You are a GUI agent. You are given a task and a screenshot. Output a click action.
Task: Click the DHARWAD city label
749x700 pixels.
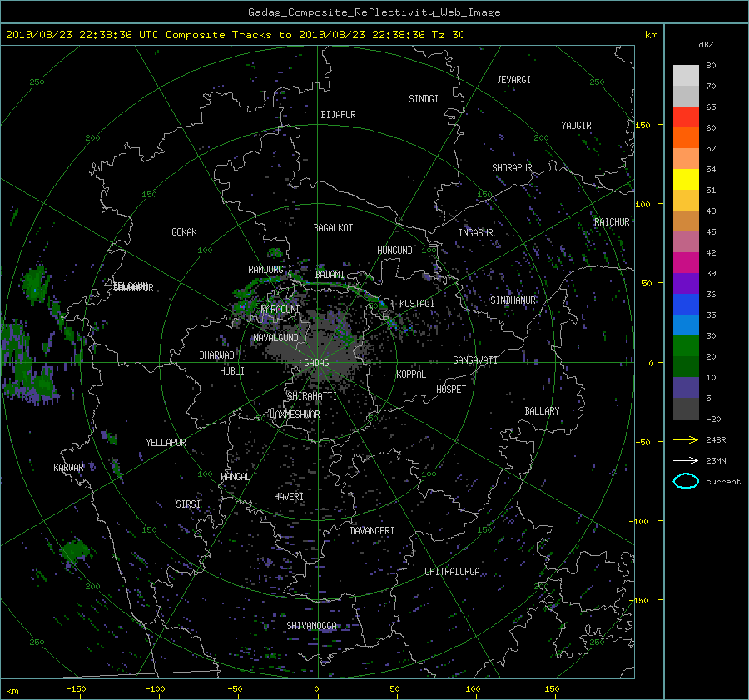[217, 355]
